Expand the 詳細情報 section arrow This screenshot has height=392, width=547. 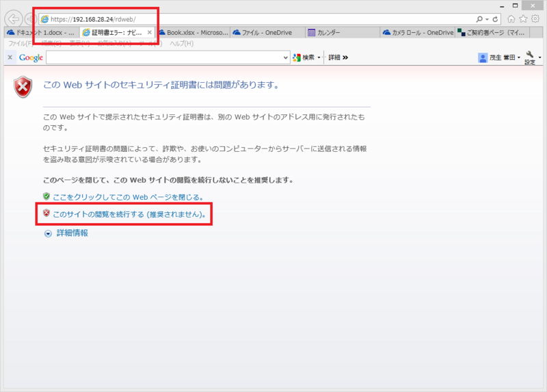48,233
